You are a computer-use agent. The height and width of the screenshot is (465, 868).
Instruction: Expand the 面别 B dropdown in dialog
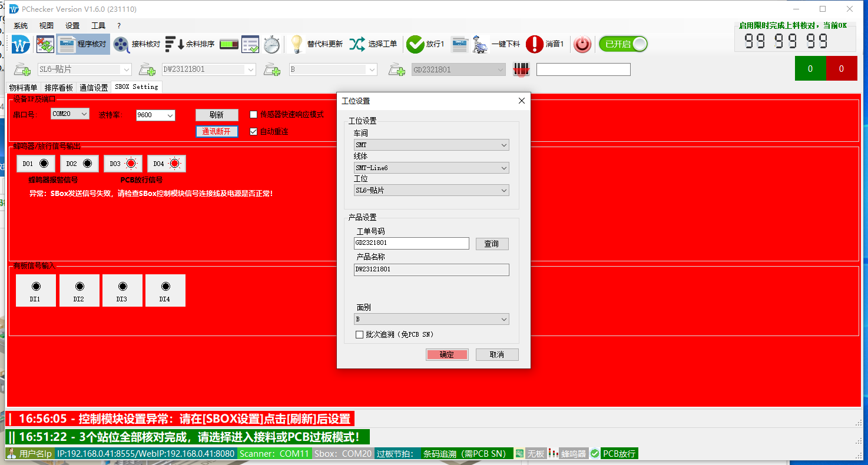point(431,319)
